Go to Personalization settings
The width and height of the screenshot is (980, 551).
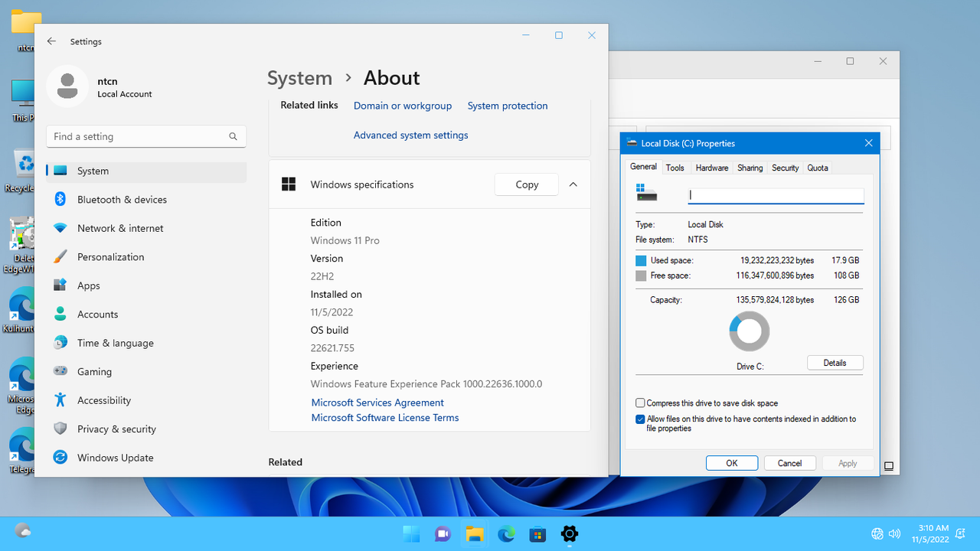click(x=146, y=257)
